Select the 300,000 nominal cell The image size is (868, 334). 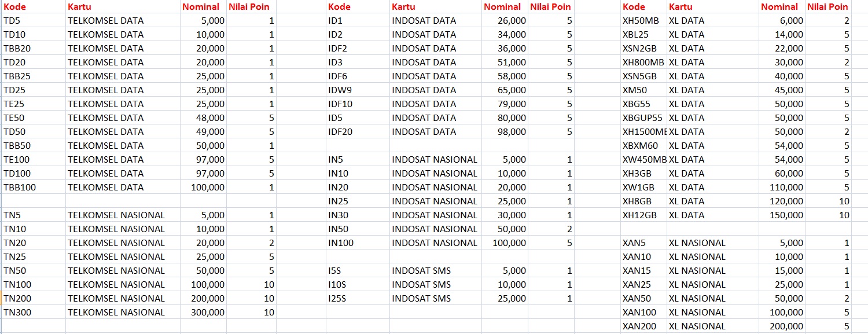point(203,312)
